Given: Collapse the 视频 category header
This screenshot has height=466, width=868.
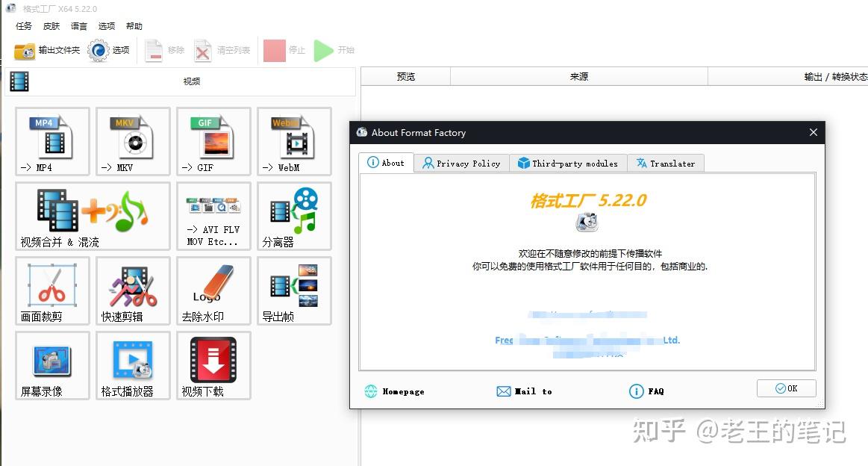Looking at the screenshot, I should pos(181,81).
